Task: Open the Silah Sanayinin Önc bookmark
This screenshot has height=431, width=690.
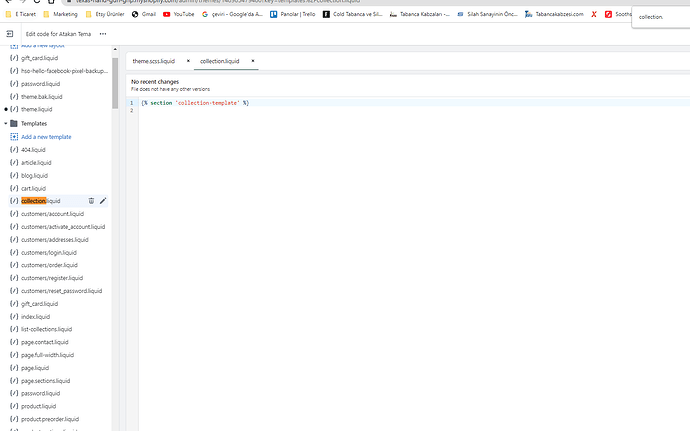Action: [487, 14]
